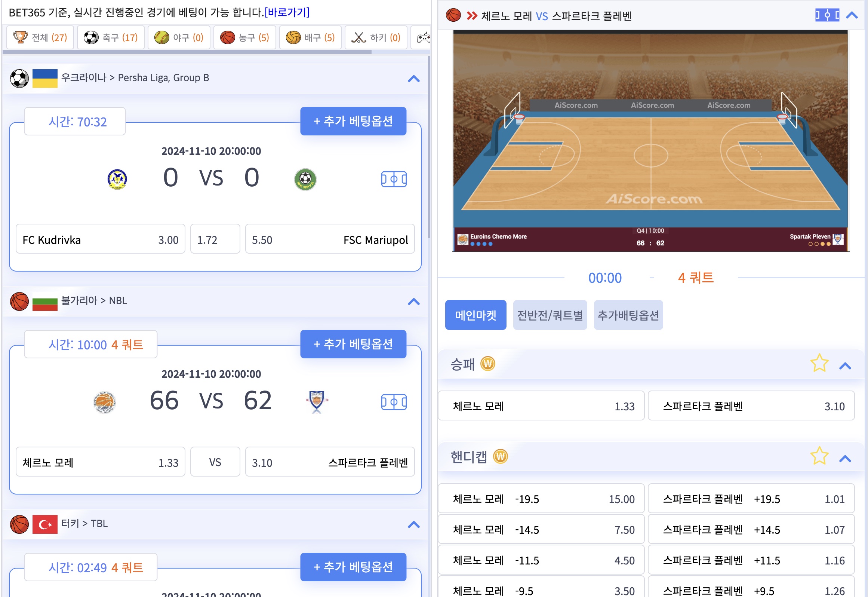Screen dimensions: 868x597
Task: Favorite the 핸디캡 market with star
Action: point(819,456)
